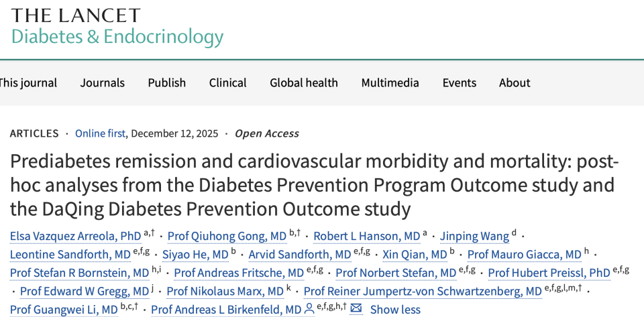Viewport: 644px width, 317px height.
Task: Select Events in the navigation bar
Action: pyautogui.click(x=460, y=82)
